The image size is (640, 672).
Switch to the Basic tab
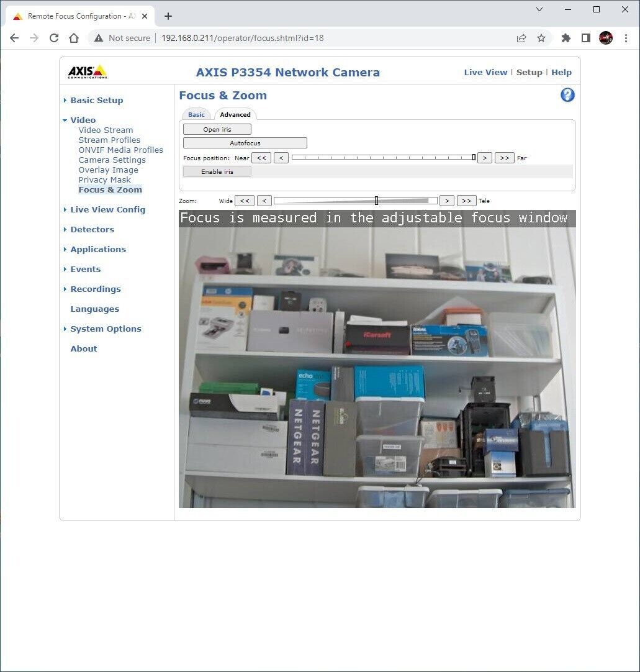click(x=196, y=114)
